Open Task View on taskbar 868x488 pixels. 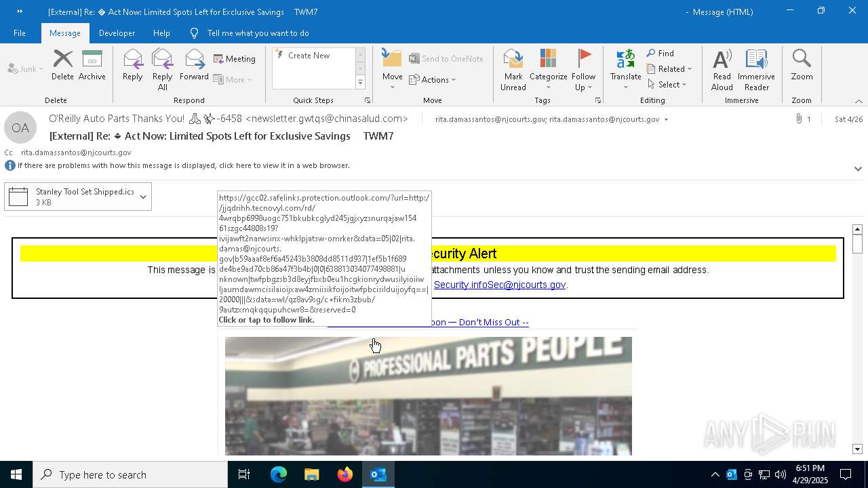click(x=244, y=474)
